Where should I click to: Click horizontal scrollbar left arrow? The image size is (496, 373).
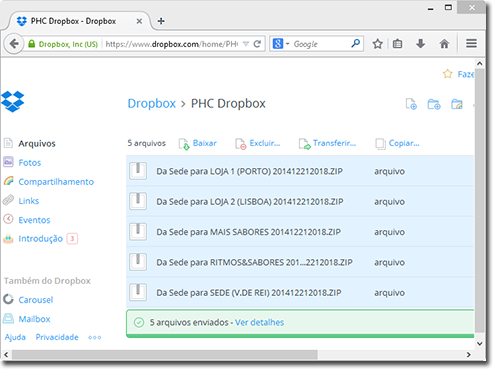(x=6, y=354)
